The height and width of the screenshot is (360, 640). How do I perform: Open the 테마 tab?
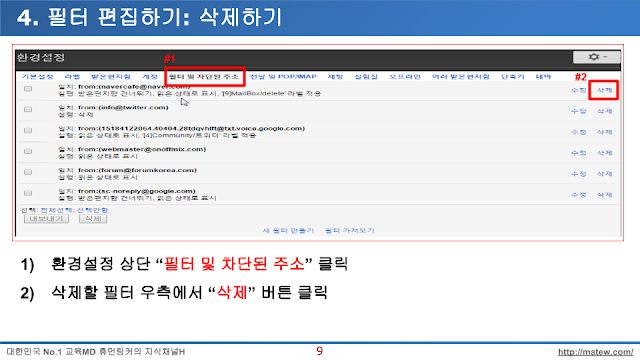[x=543, y=77]
